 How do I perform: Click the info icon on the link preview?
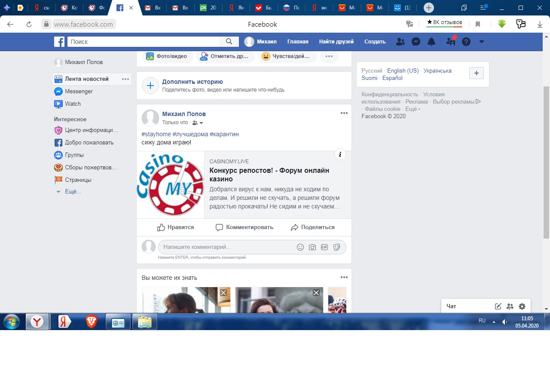340,155
